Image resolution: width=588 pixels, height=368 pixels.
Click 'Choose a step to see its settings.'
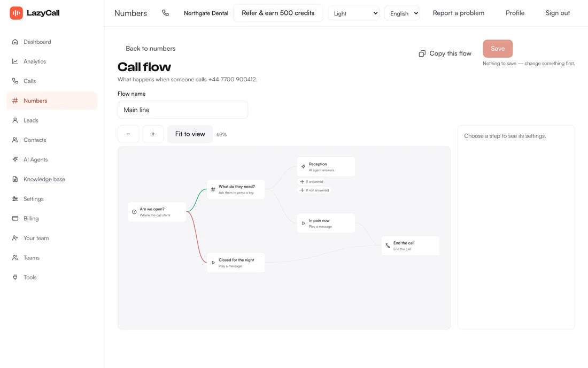pyautogui.click(x=505, y=136)
